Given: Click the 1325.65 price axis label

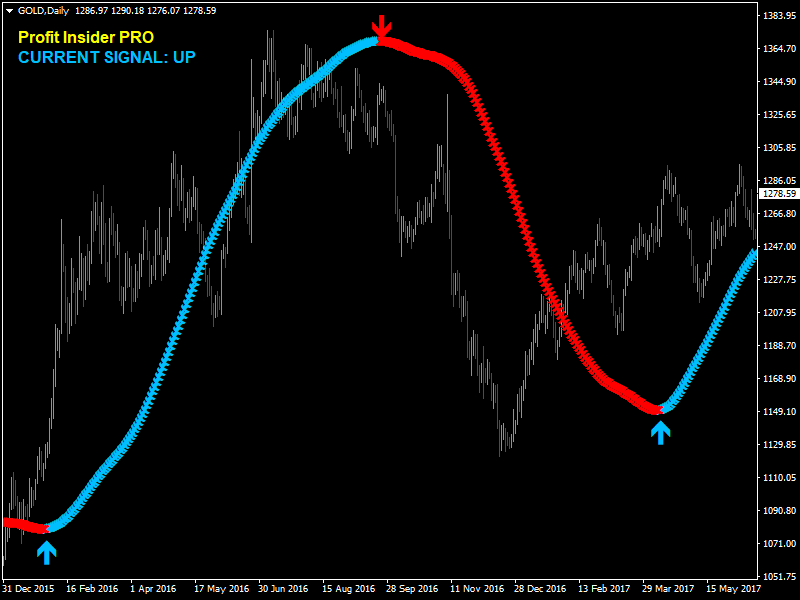Looking at the screenshot, I should click(779, 115).
